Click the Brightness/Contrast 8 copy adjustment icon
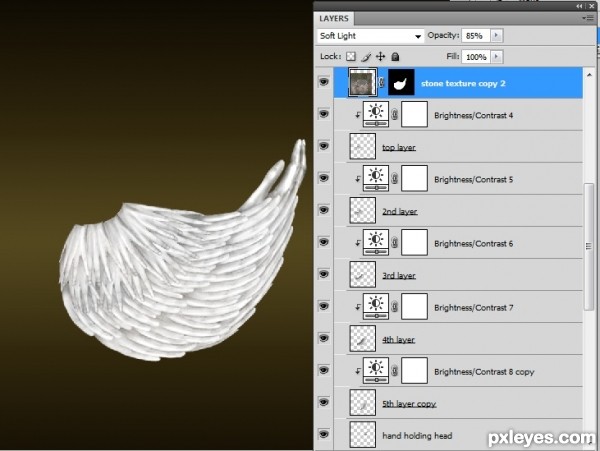 376,370
